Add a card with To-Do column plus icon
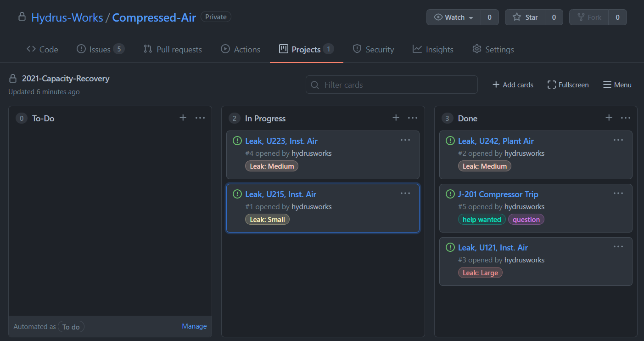 (x=183, y=118)
